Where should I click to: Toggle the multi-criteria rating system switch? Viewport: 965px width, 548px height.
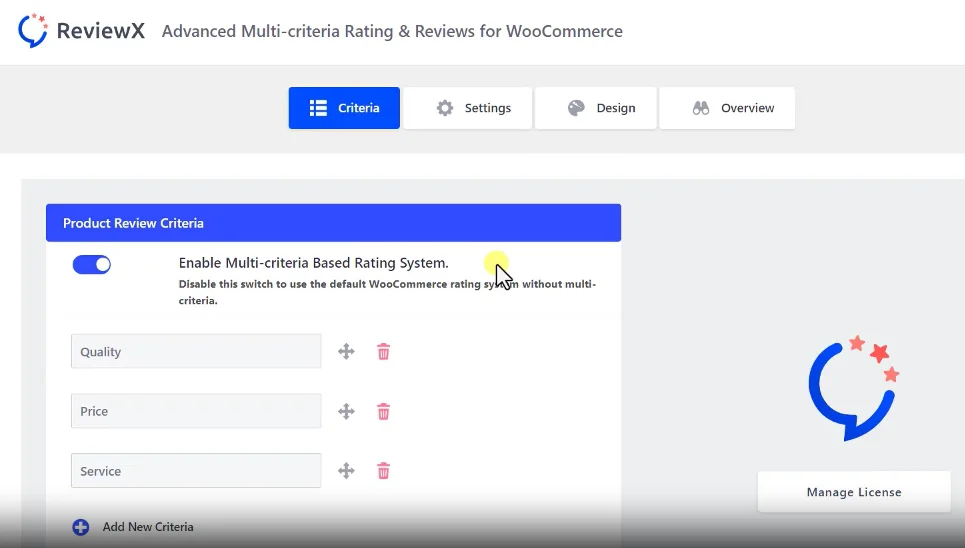(x=92, y=265)
